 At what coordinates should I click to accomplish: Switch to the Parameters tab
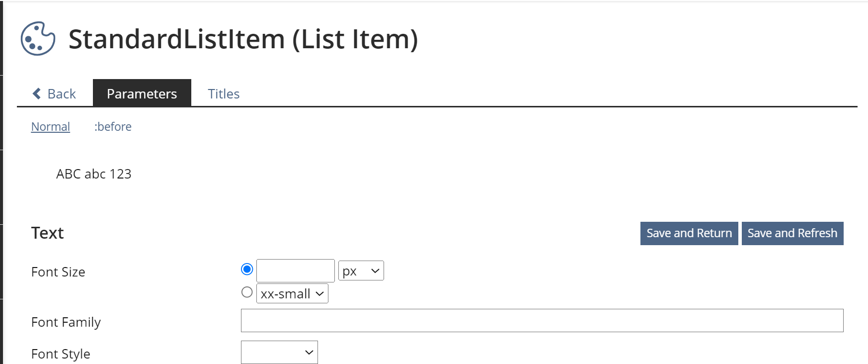pos(142,93)
